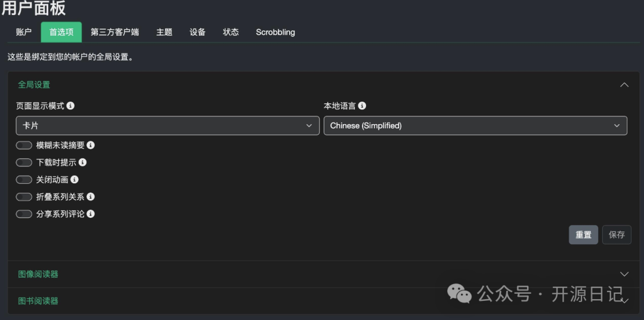Collapse the 全局设置 section chevron
644x320 pixels.
(624, 85)
